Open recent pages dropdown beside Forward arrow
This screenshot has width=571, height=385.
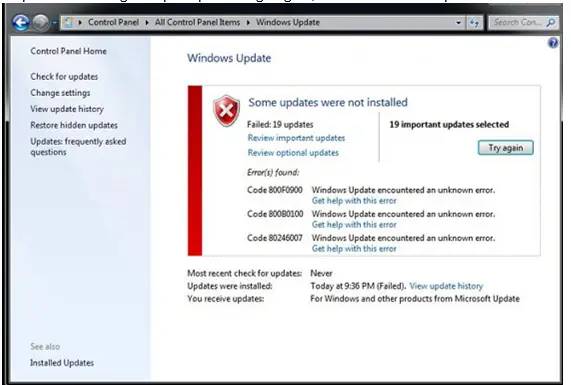[55, 23]
